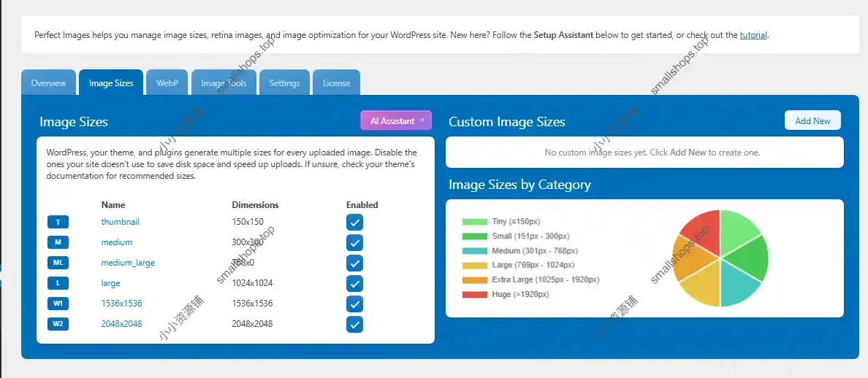
Task: Click the 150x150 dimensions value
Action: (x=248, y=222)
